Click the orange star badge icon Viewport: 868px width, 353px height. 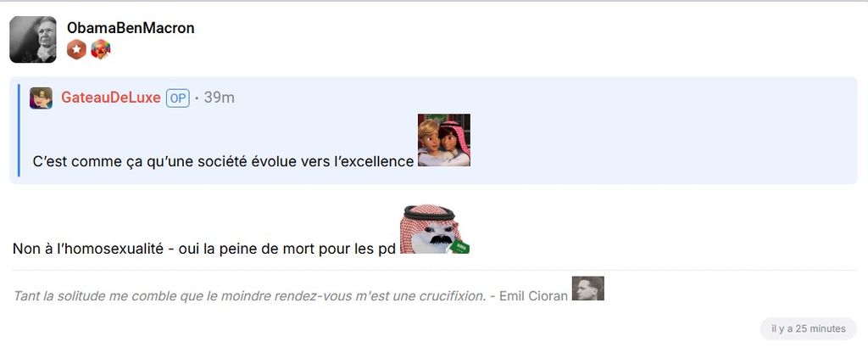pos(76,50)
